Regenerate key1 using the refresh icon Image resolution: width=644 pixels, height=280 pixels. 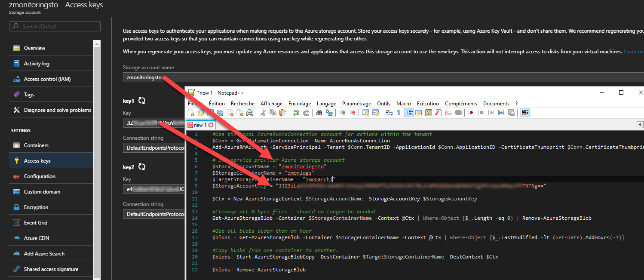[x=141, y=101]
